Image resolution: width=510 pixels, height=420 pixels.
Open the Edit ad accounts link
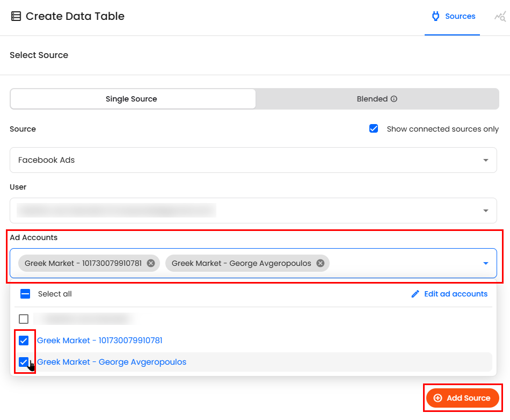(x=455, y=294)
